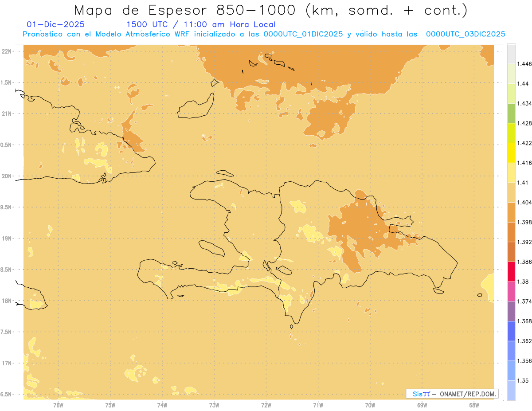Click the 'Pronostico con el Modelo Atmosferico WRF' line
This screenshot has width=532, height=411.
pos(264,34)
